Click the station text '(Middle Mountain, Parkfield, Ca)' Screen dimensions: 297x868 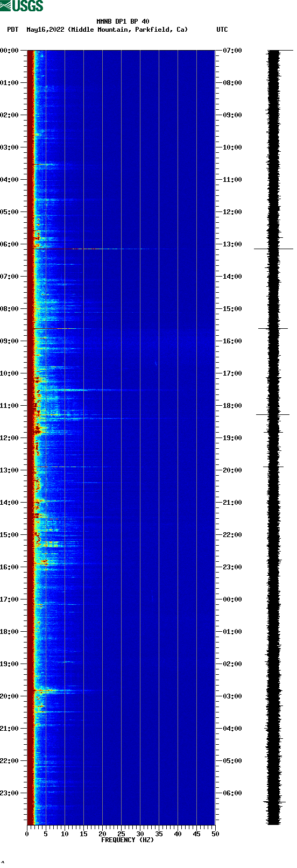128,30
